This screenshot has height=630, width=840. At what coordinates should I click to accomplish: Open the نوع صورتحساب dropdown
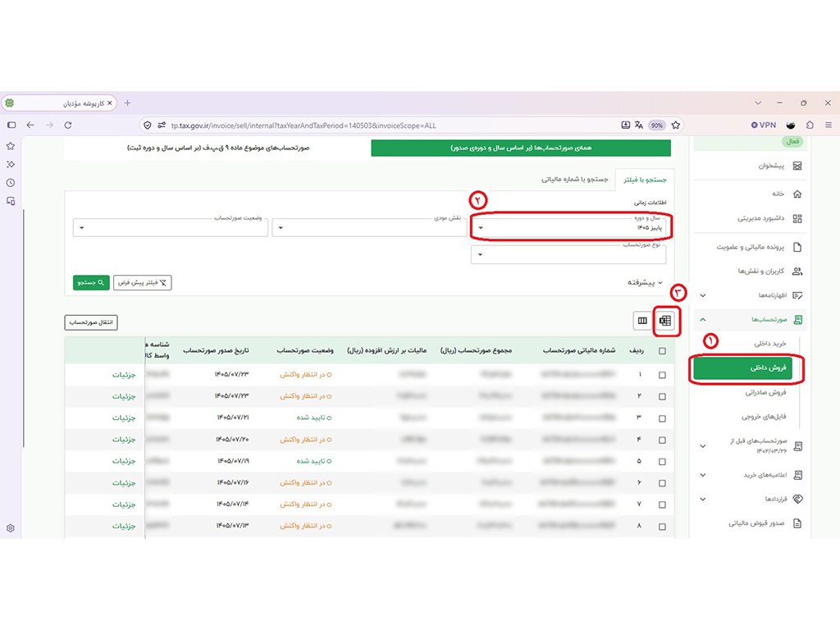pos(568,254)
